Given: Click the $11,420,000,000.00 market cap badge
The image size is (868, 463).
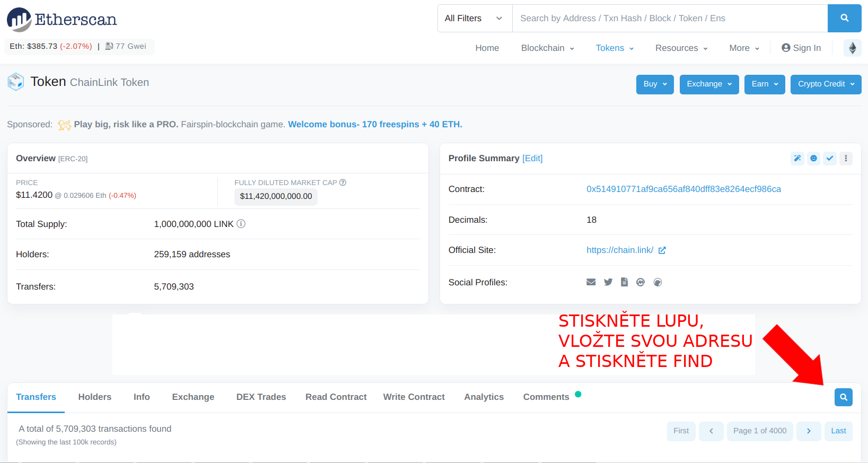Looking at the screenshot, I should (x=276, y=196).
